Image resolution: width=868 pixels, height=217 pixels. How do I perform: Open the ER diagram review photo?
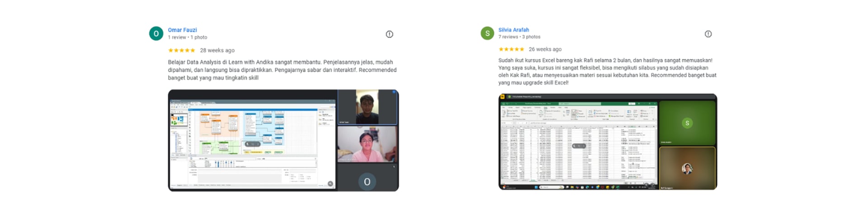pos(283,140)
